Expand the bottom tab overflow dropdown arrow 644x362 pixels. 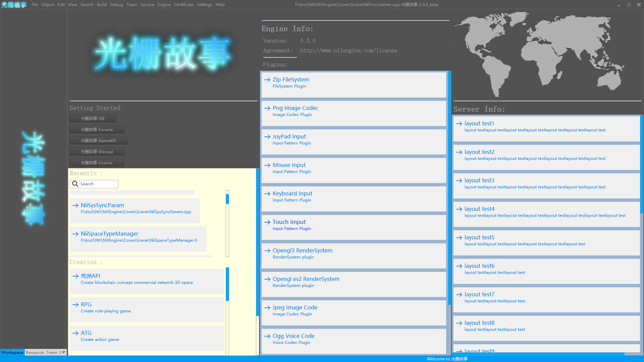tap(64, 352)
